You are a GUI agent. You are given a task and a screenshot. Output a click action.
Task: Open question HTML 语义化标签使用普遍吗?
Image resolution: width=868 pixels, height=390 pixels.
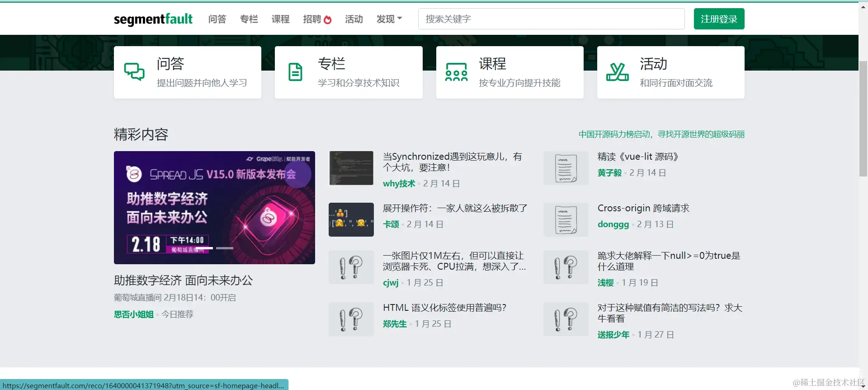click(444, 308)
